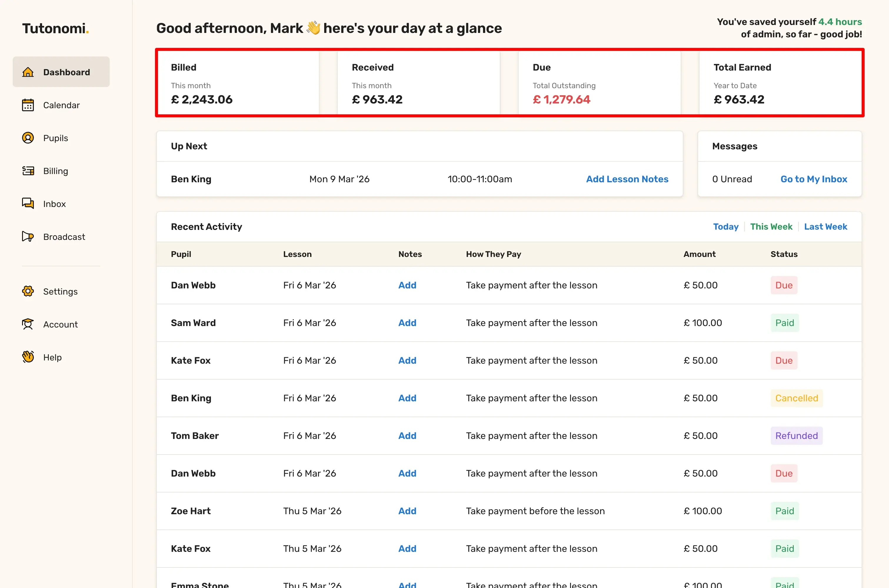Click Add Lesson Notes for Ben King

pyautogui.click(x=627, y=179)
